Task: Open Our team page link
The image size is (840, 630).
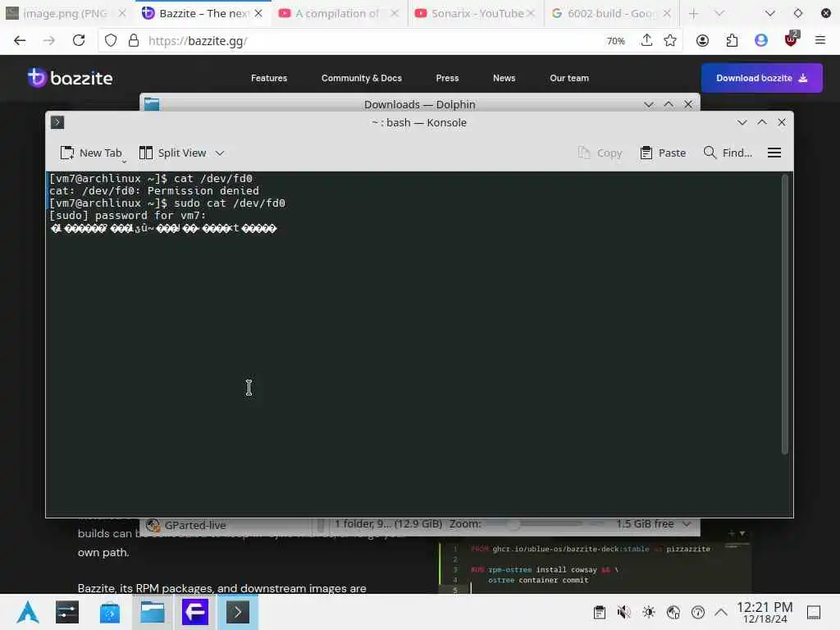Action: click(x=569, y=78)
